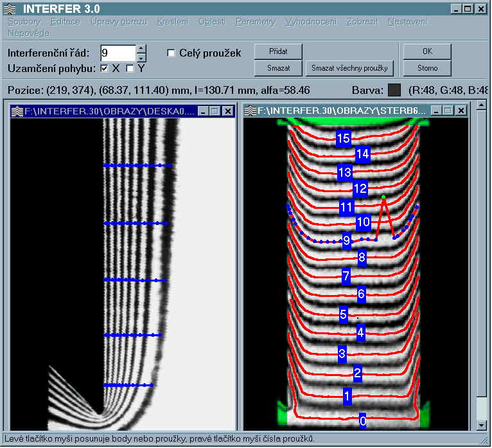Click the INTERFER app icon in title bar

9,9
